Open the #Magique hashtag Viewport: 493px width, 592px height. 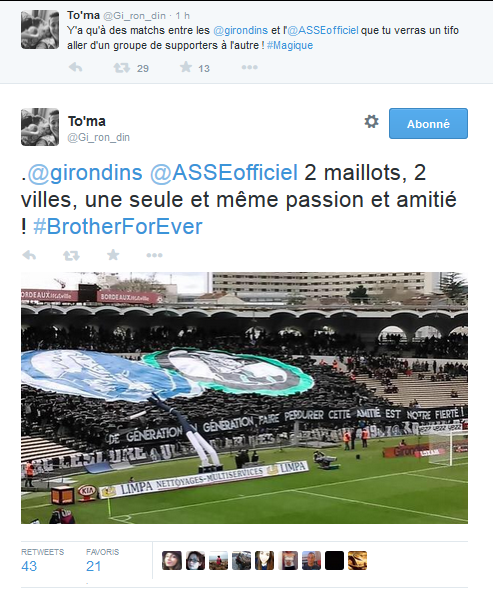[290, 45]
